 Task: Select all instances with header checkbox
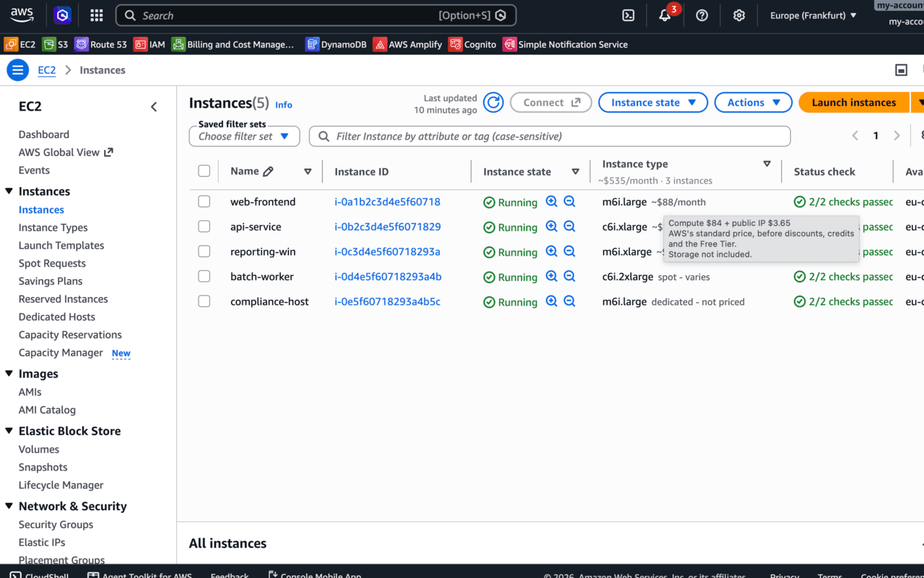(204, 171)
